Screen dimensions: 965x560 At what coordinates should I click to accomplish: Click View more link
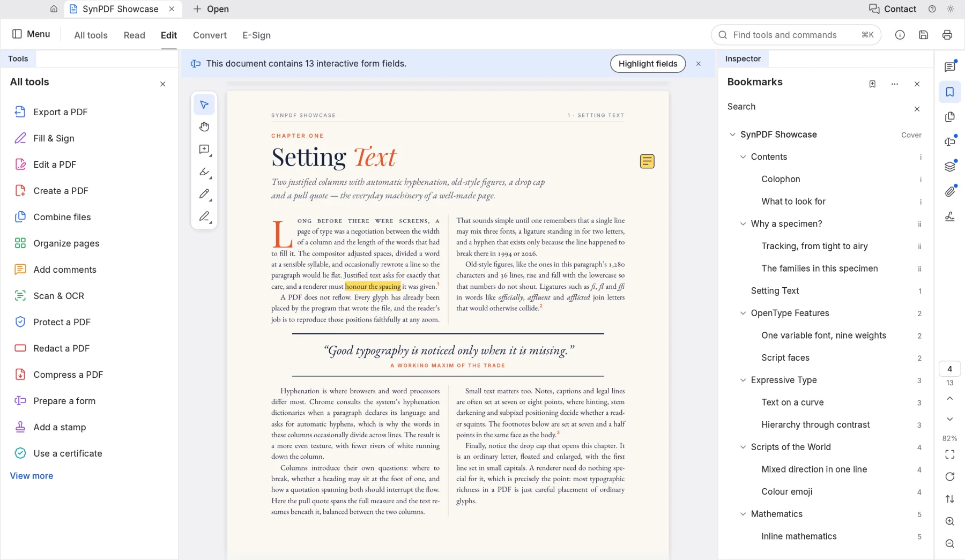coord(32,476)
